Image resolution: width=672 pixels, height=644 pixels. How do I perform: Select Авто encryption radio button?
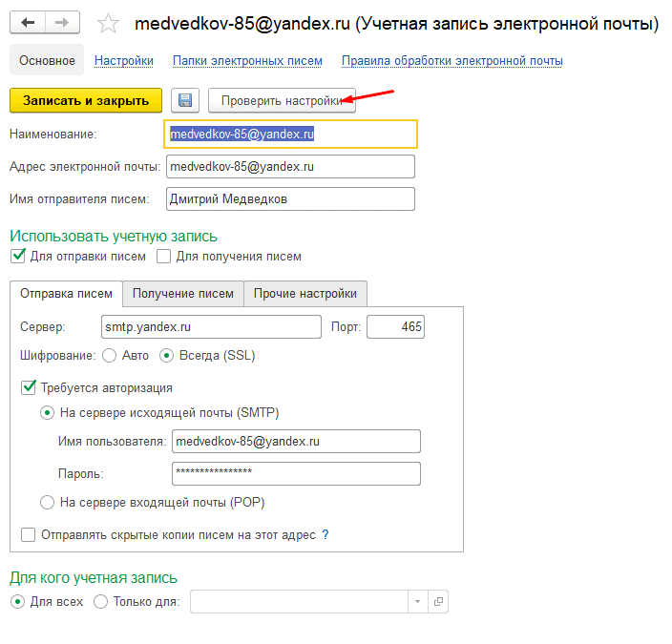click(109, 356)
